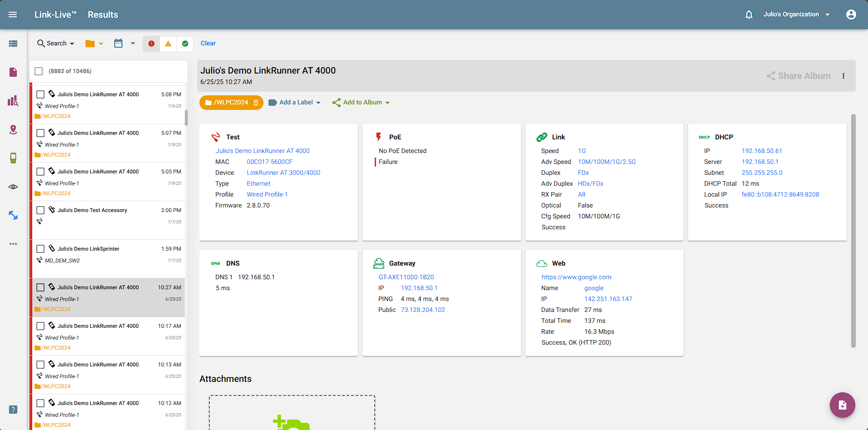Open the https://www.google.com link
868x430 pixels.
pyautogui.click(x=576, y=277)
